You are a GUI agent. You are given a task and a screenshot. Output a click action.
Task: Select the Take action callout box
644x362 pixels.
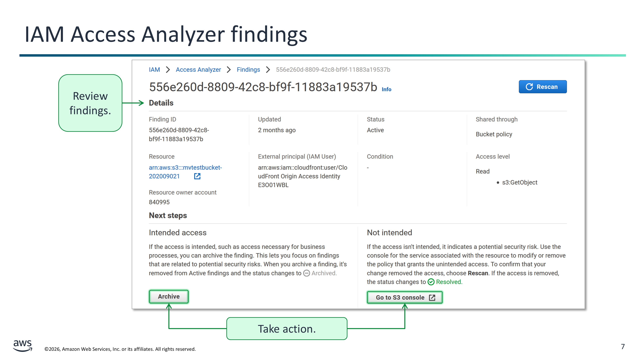pyautogui.click(x=287, y=329)
